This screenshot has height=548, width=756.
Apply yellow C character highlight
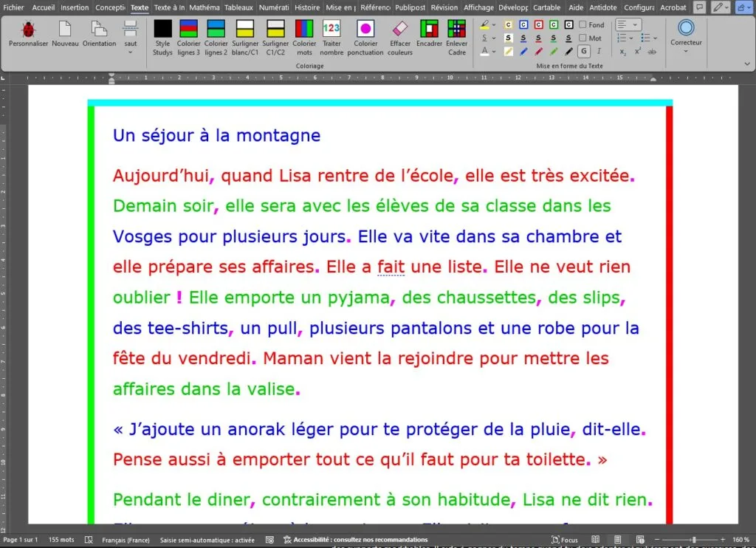508,24
